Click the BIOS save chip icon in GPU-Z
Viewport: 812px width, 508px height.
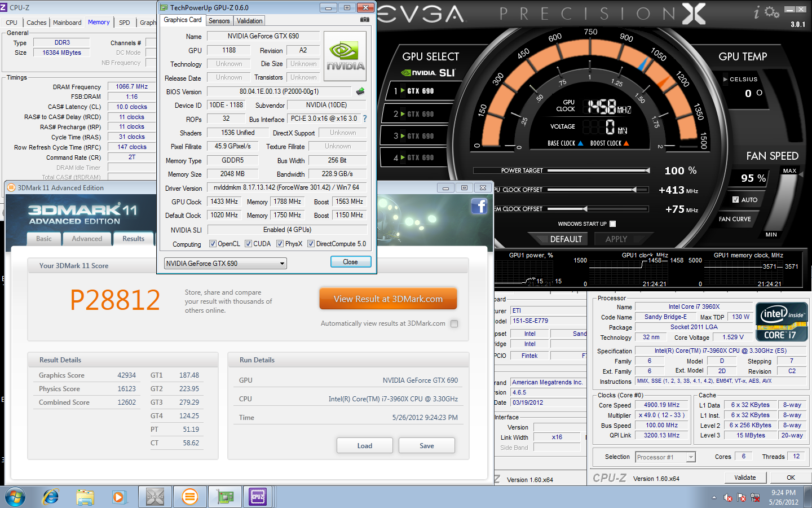(360, 91)
